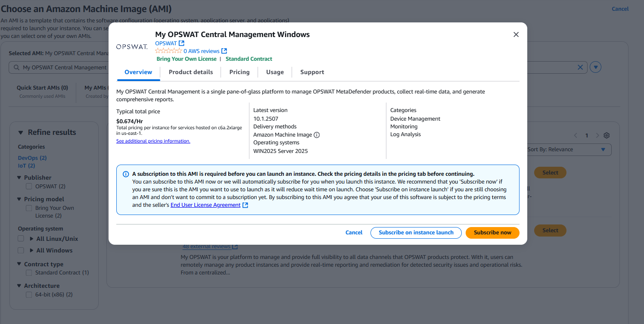Click the OPSWAT vendor link
The image size is (644, 324).
tap(166, 43)
